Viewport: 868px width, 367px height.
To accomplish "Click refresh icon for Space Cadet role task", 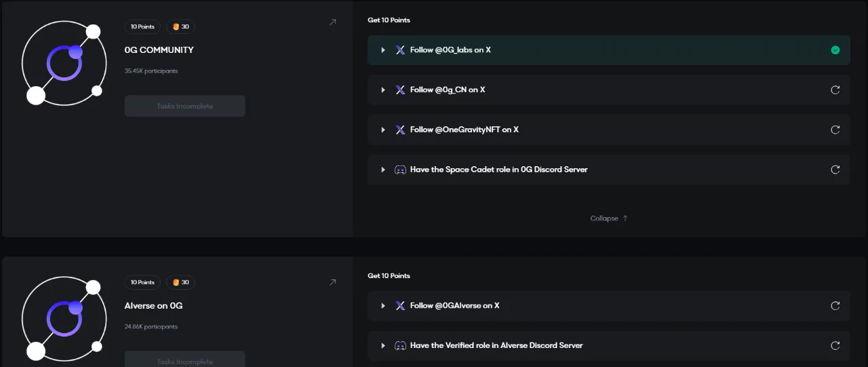I will coord(835,170).
